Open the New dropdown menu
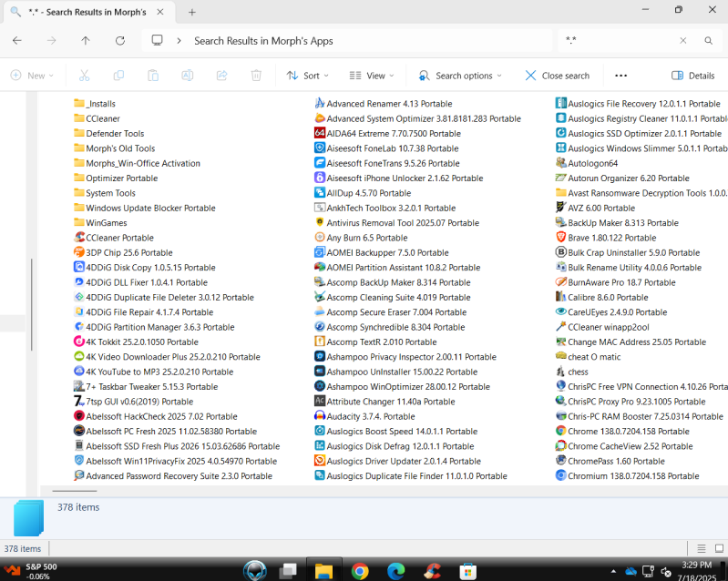 (x=32, y=76)
